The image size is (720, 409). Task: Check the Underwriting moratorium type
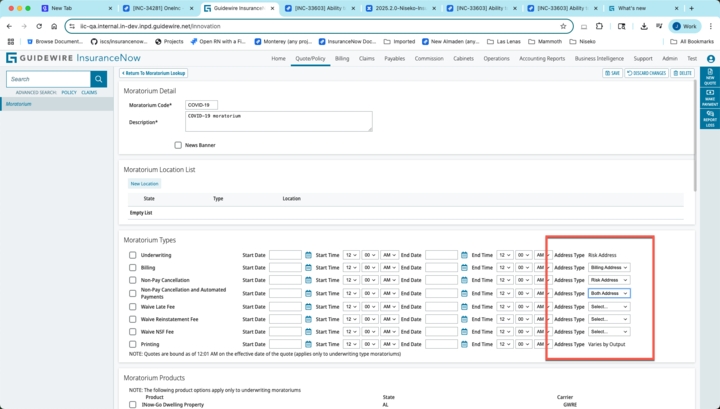coord(132,255)
